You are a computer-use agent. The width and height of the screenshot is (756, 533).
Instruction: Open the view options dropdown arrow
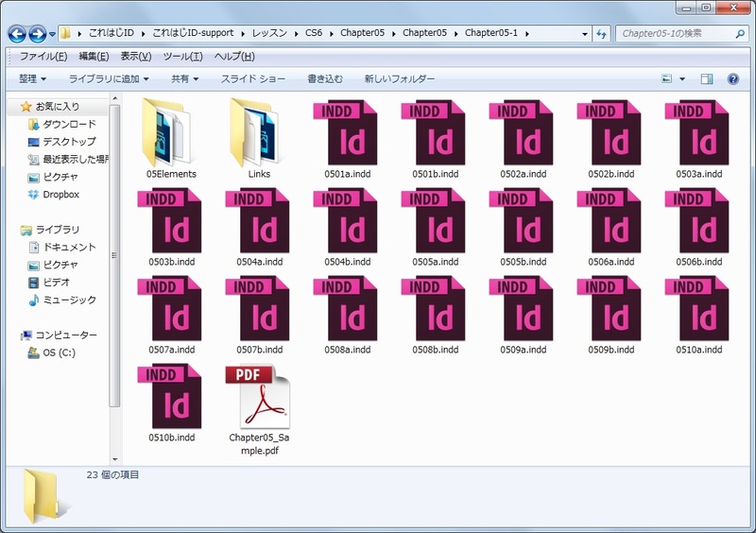(682, 78)
